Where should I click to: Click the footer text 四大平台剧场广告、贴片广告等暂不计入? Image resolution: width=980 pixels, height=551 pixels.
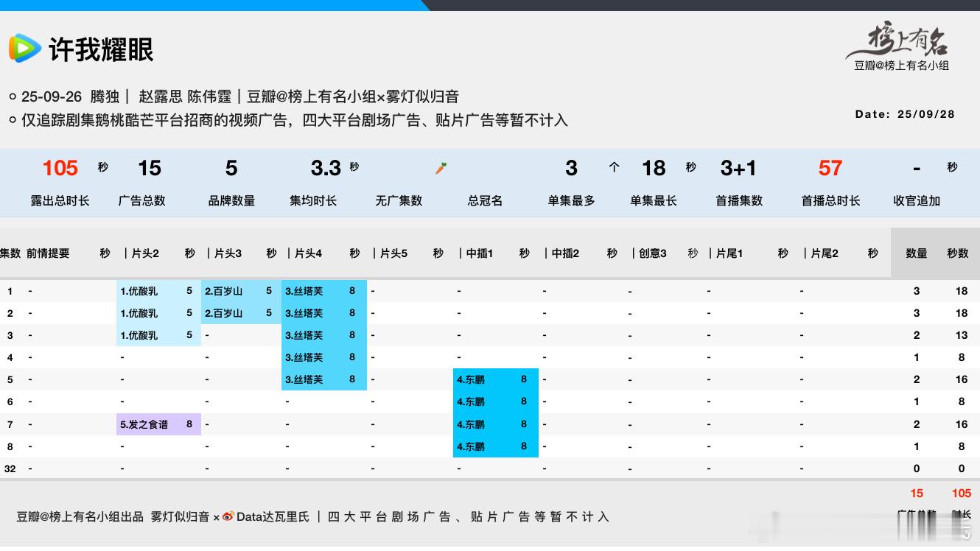(468, 516)
